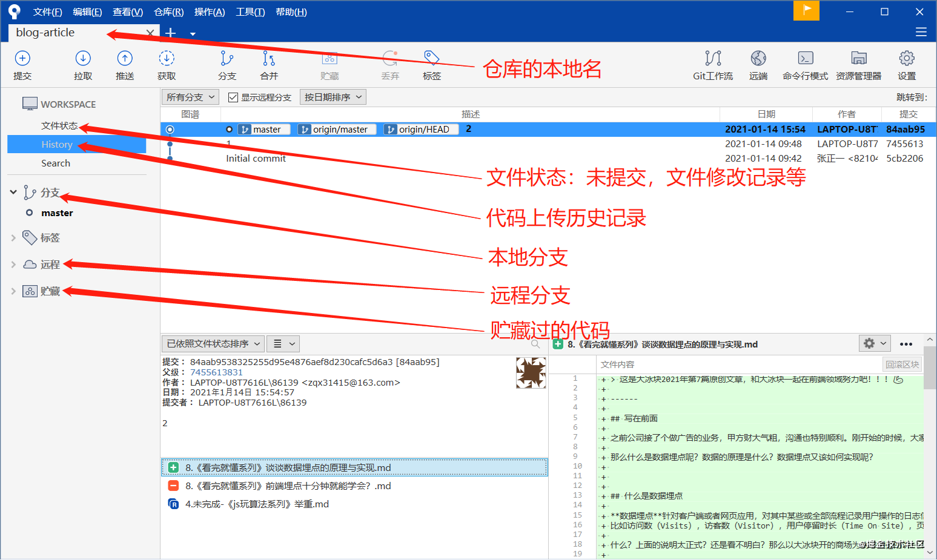Select the Initial commit row
This screenshot has height=560, width=937.
tap(548, 158)
